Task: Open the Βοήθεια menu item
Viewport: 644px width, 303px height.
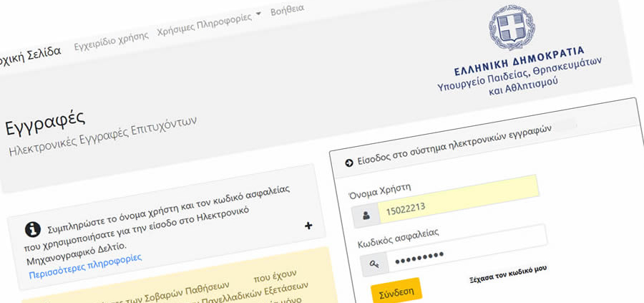Action: 287,9
